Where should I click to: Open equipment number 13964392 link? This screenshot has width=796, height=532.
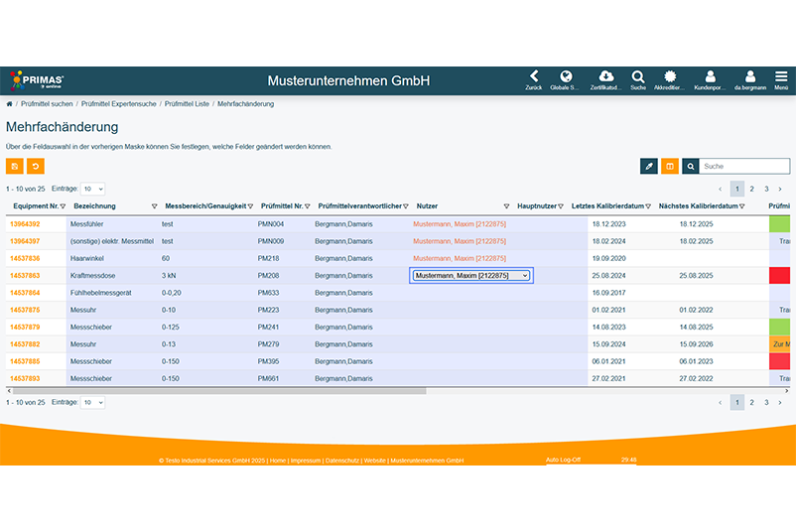click(25, 224)
